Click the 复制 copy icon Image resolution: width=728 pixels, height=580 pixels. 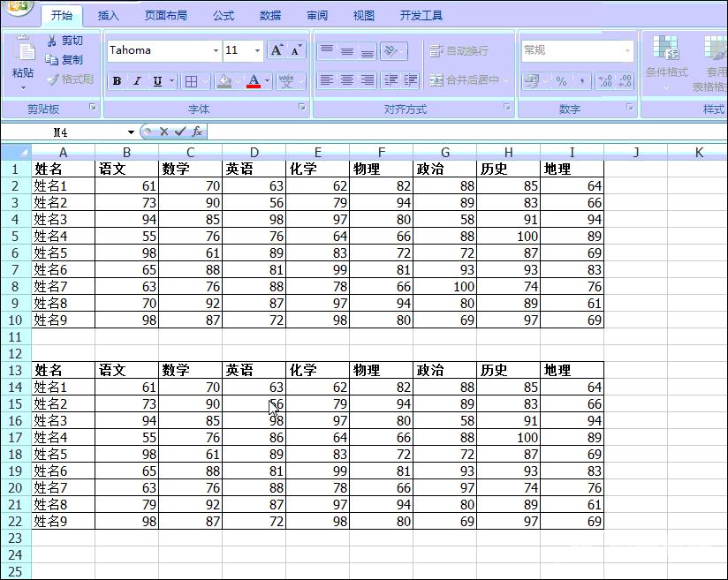(55, 61)
